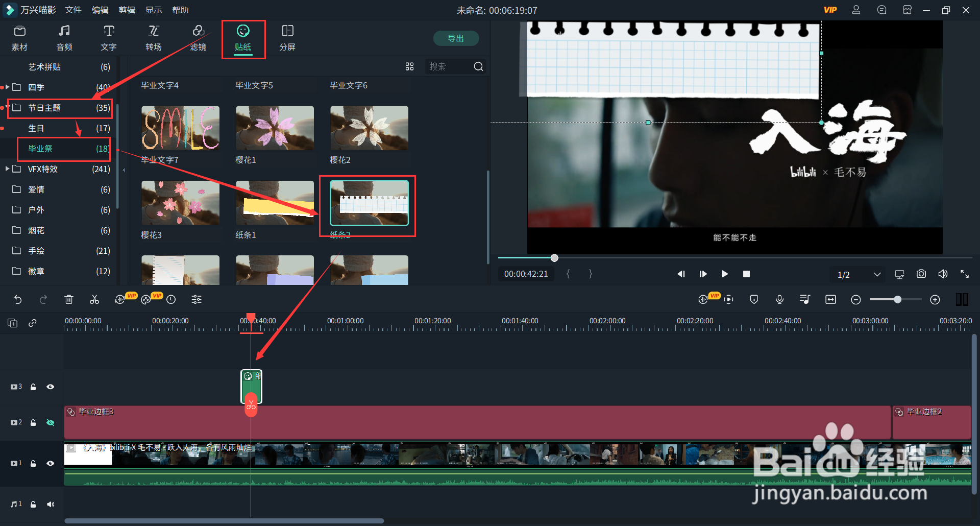Select the 毕业边框3 clip on track 2
The width and height of the screenshot is (980, 526).
pyautogui.click(x=477, y=422)
